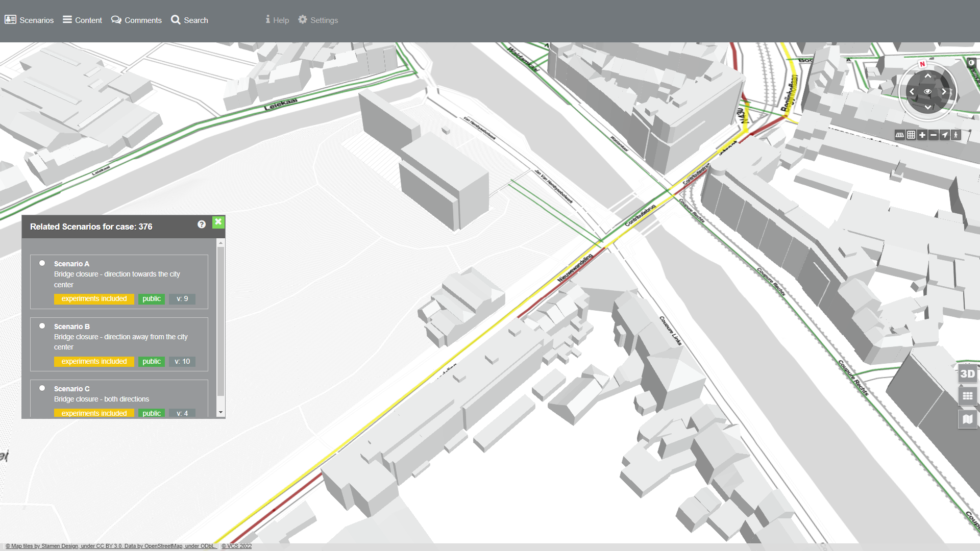The height and width of the screenshot is (551, 980).
Task: Click the eye icon in navigation compass
Action: tap(927, 92)
